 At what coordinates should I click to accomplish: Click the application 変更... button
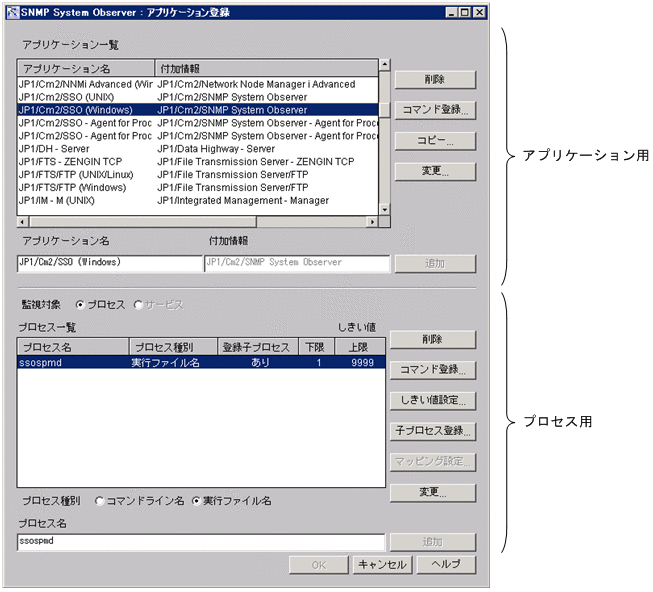pyautogui.click(x=435, y=172)
